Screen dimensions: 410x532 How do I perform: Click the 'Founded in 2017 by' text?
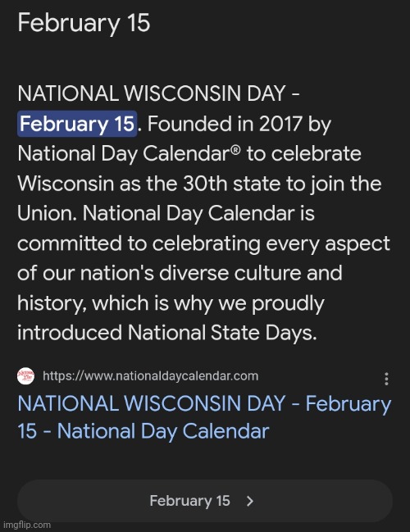click(x=239, y=124)
